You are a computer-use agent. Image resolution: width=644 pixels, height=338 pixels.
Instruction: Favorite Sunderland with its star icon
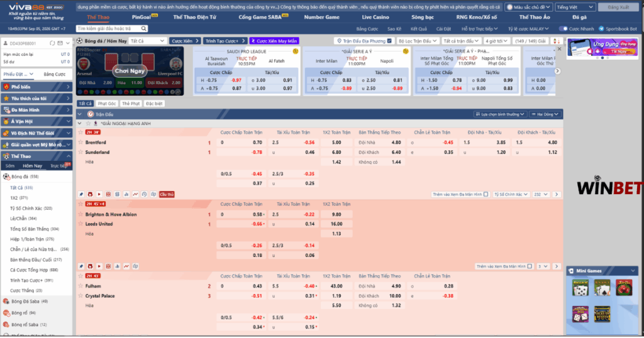pyautogui.click(x=81, y=152)
